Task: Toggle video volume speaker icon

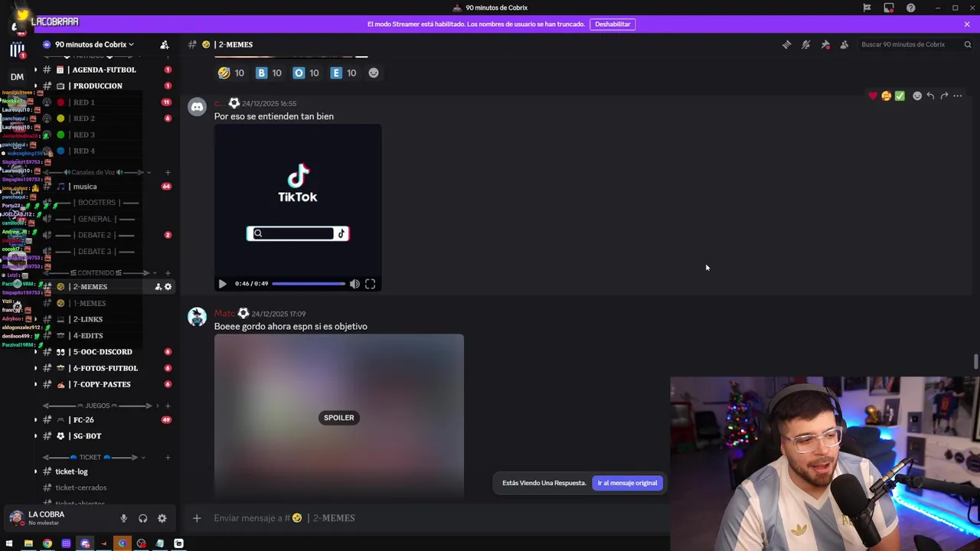Action: [x=354, y=284]
